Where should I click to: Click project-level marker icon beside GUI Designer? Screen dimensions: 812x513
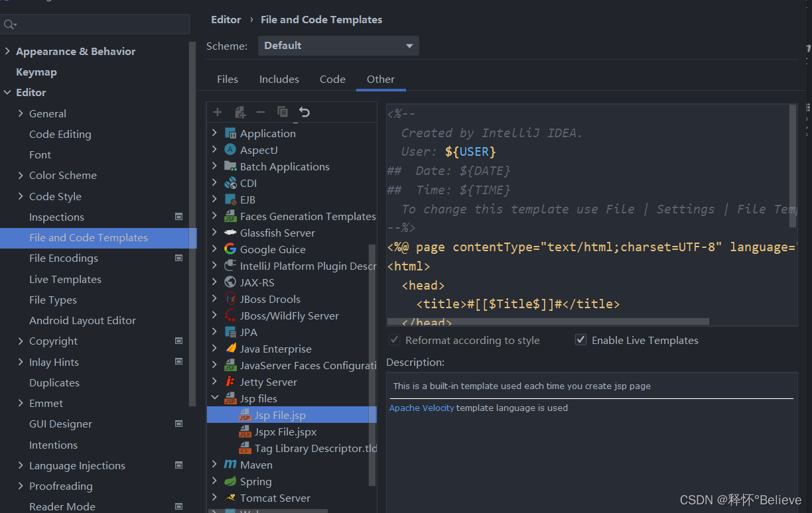point(178,424)
